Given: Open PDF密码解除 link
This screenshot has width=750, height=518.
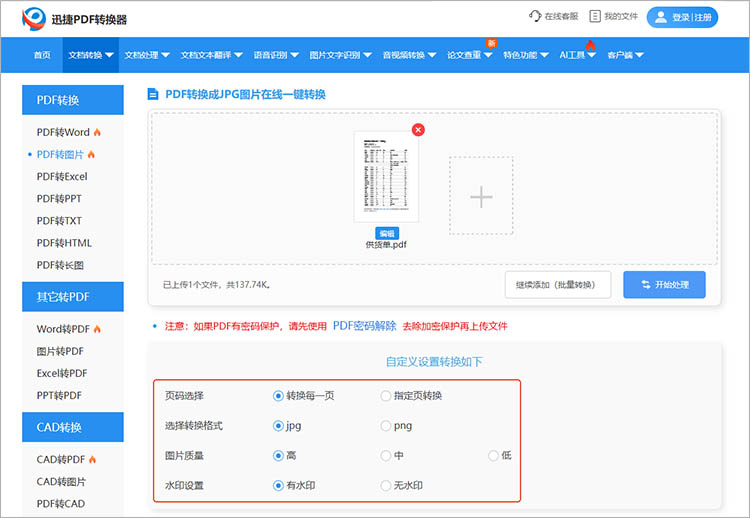Looking at the screenshot, I should (x=364, y=326).
